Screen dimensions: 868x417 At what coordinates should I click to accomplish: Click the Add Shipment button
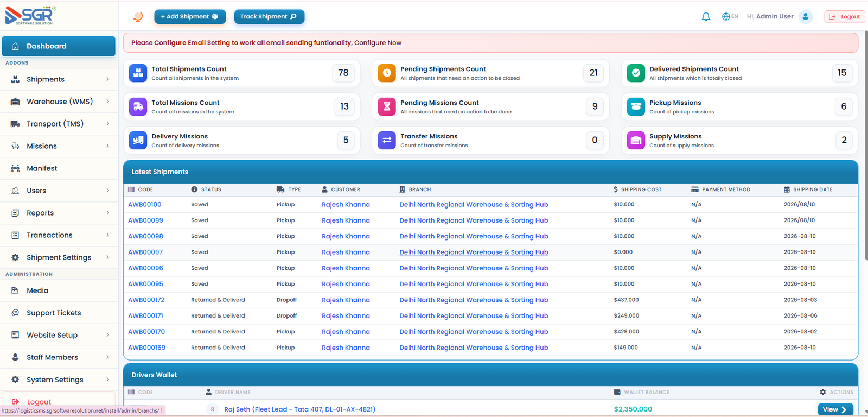click(x=190, y=17)
